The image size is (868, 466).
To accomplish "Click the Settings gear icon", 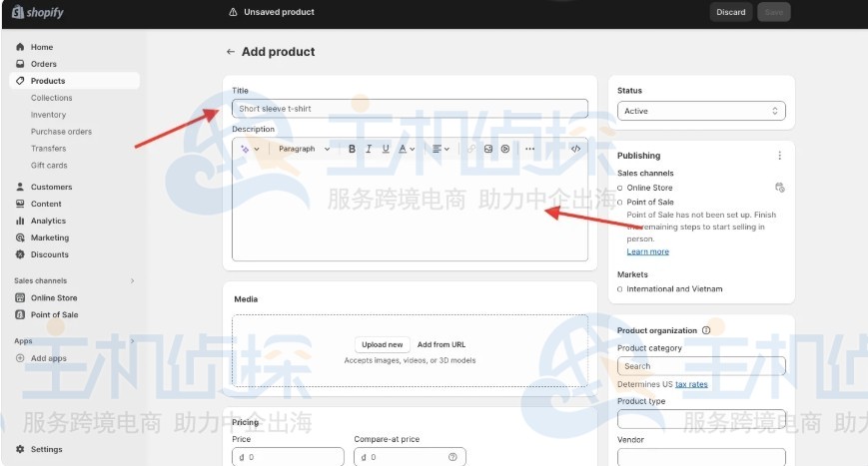I will (21, 449).
